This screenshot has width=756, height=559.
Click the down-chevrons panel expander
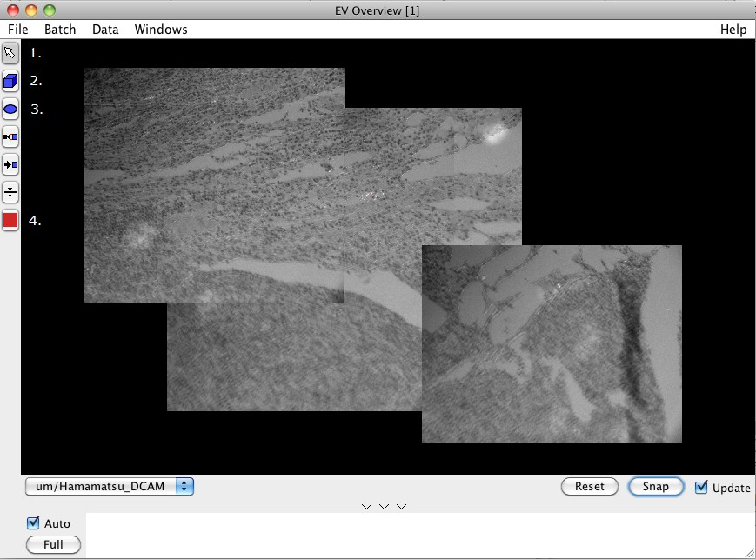[x=384, y=507]
